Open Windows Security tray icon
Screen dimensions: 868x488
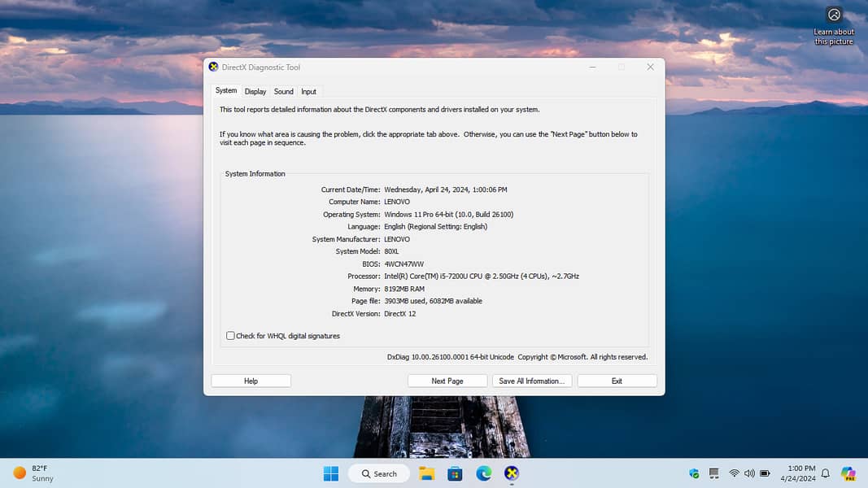coord(694,473)
